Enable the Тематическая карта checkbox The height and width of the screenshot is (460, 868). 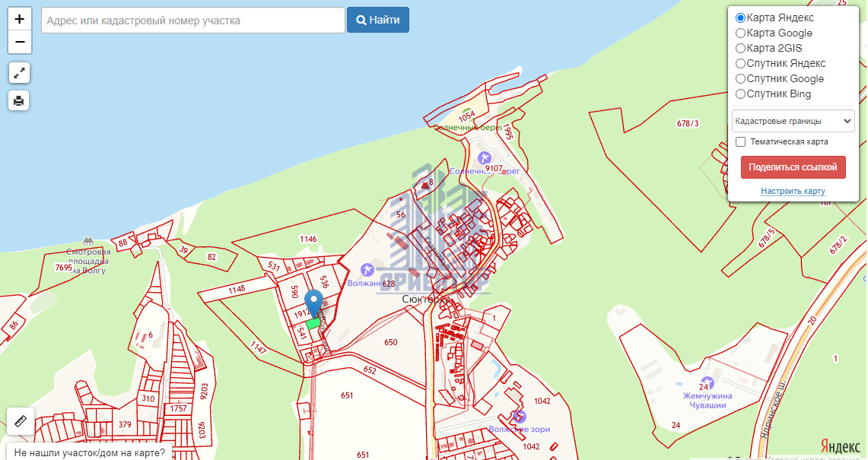tap(741, 141)
